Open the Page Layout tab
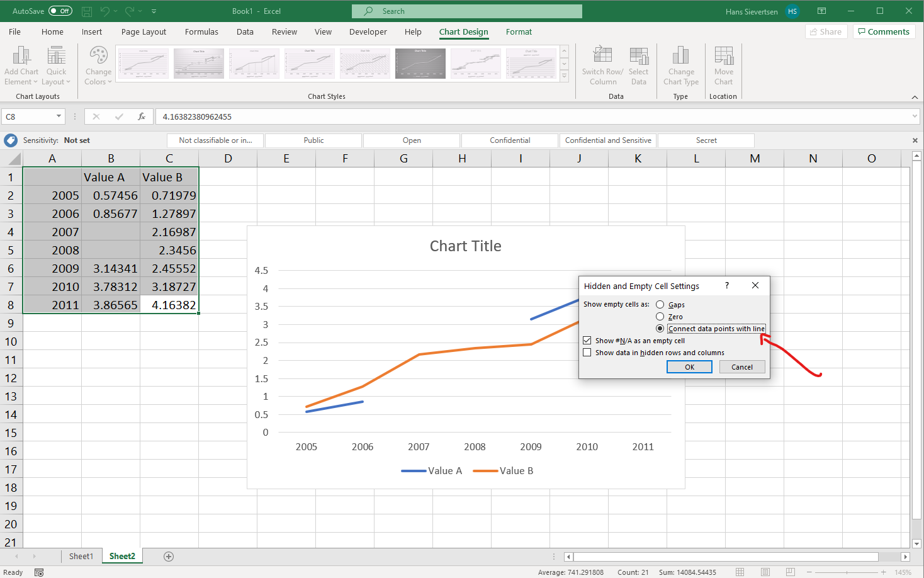This screenshot has width=924, height=578. tap(144, 31)
